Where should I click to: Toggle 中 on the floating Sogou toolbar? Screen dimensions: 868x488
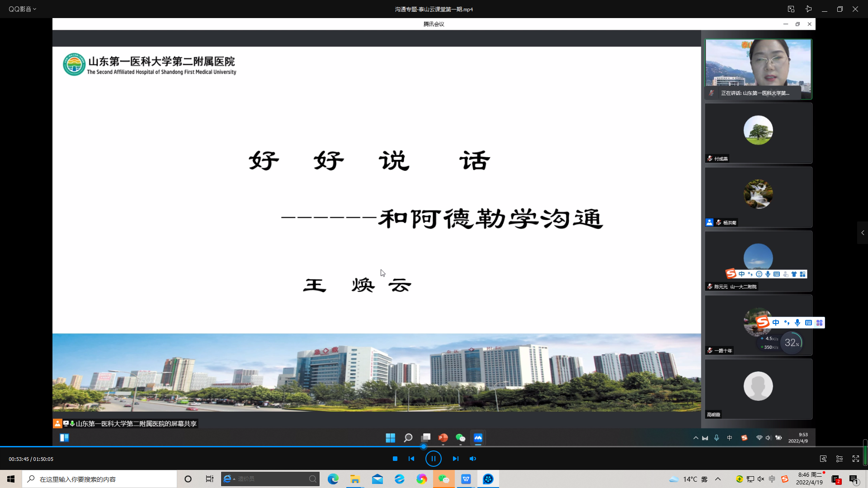pyautogui.click(x=776, y=323)
